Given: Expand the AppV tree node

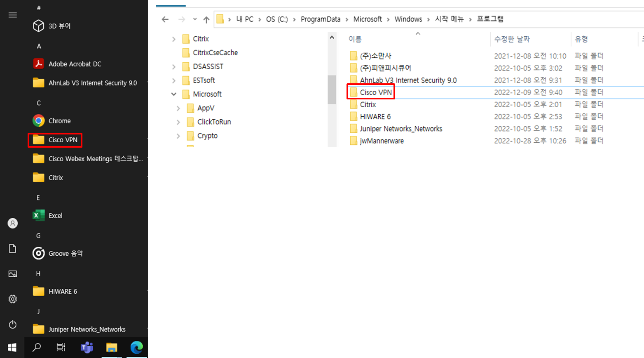Looking at the screenshot, I should point(178,108).
